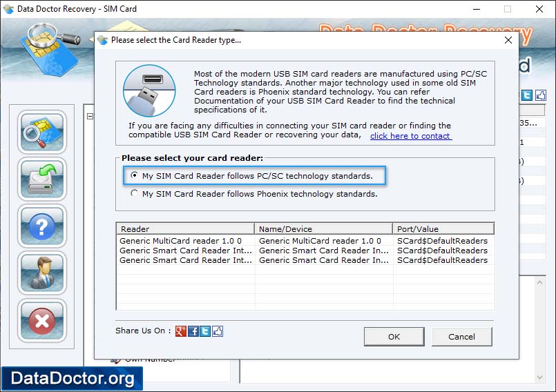Close the Data Doctor Recovery main window
Image resolution: width=556 pixels, height=392 pixels.
point(539,9)
